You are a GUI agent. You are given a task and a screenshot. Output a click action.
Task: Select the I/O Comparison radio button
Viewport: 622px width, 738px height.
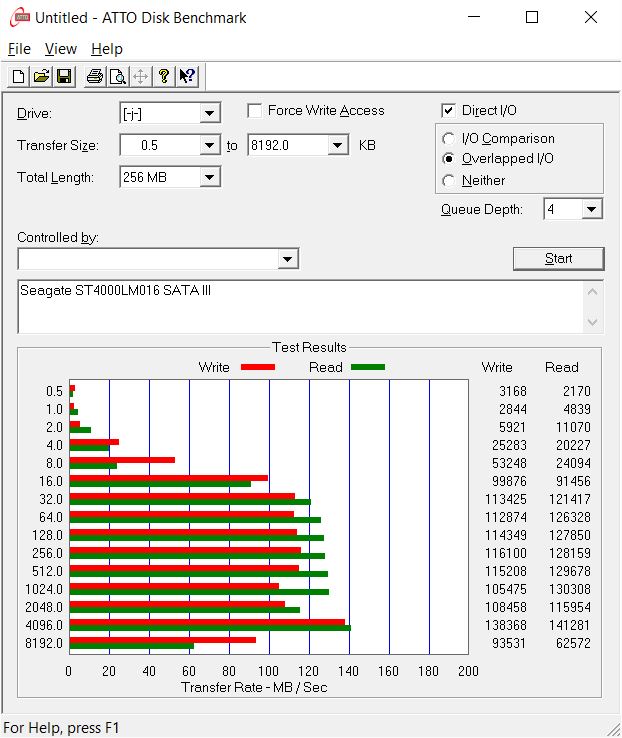tap(448, 139)
